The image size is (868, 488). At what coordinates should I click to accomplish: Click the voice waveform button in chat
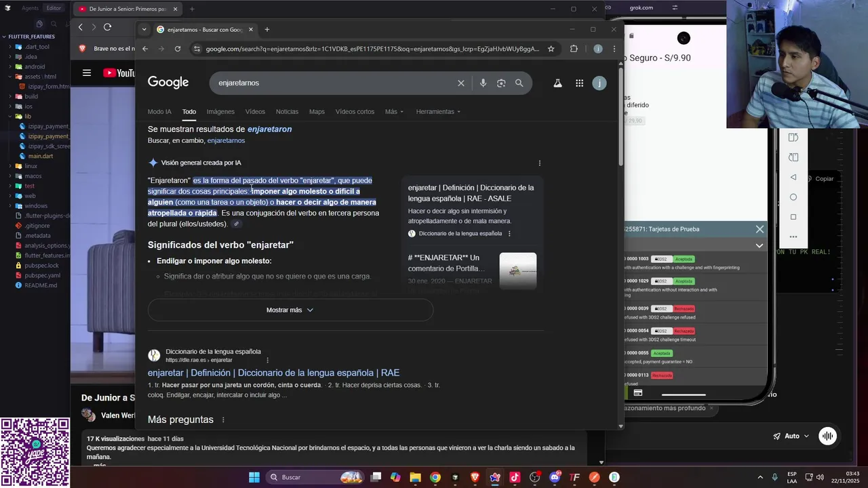coord(827,436)
